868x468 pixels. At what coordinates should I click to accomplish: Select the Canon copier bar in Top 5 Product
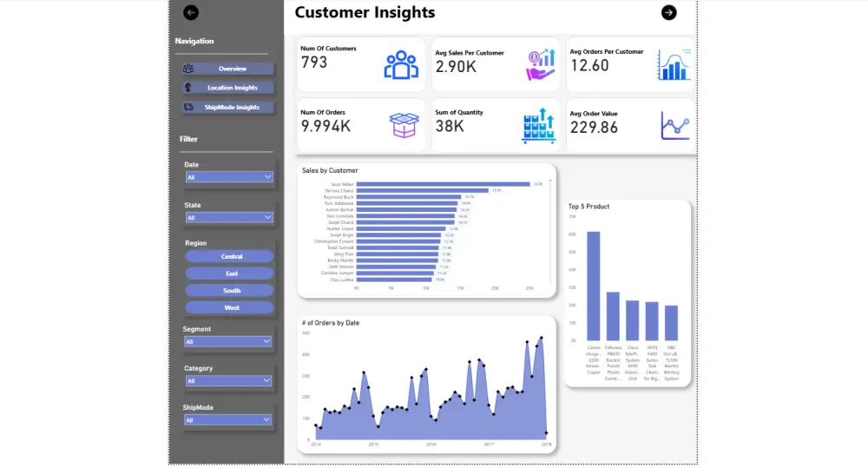[594, 286]
